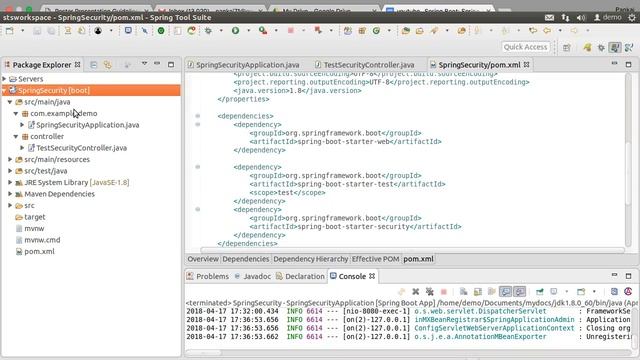
Task: Collapse the com.example.demo package
Action: coord(16,113)
